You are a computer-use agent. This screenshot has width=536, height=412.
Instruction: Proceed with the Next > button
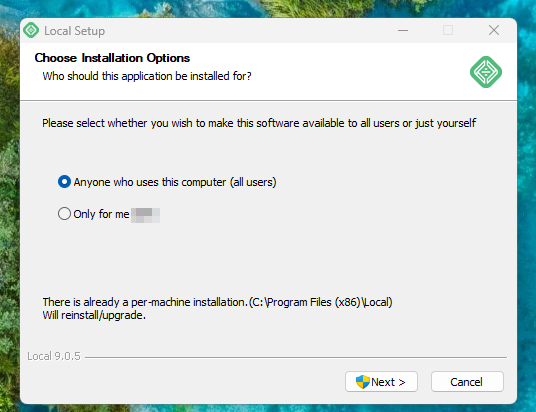(381, 382)
